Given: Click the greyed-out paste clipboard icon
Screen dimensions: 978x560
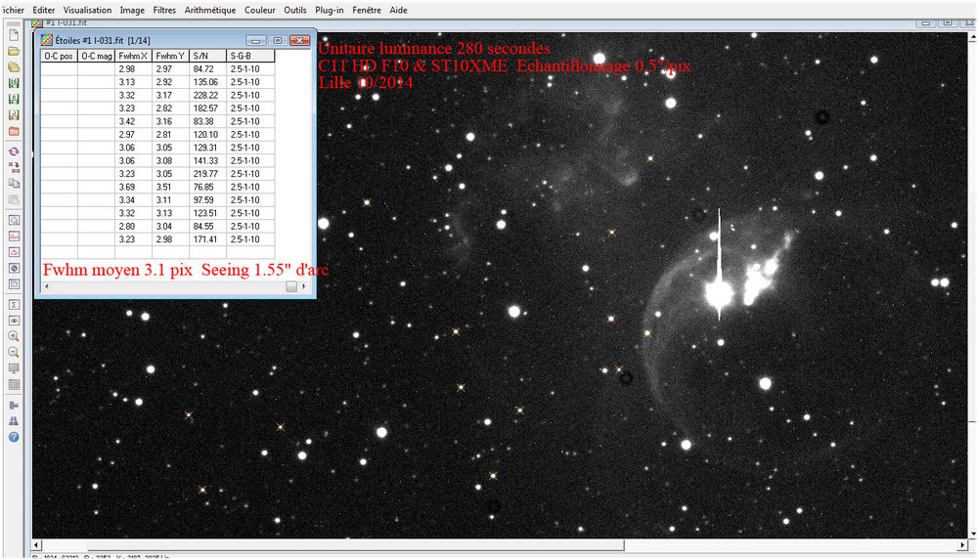Looking at the screenshot, I should pos(14,199).
